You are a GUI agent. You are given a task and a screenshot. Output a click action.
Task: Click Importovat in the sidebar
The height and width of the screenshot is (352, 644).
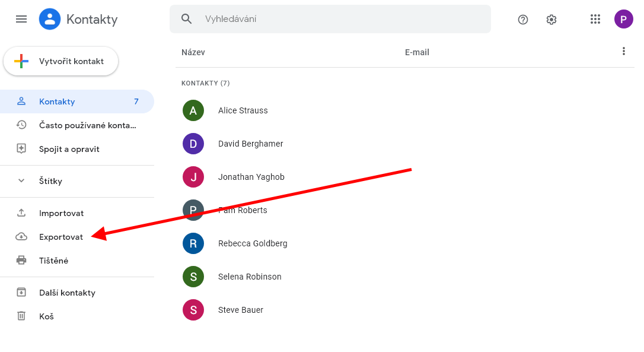(61, 213)
